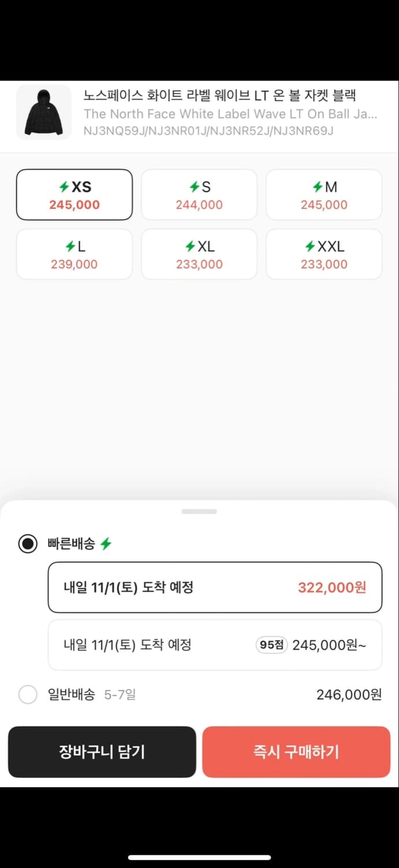Choose the 322,000원 fast delivery option
The image size is (399, 868).
tap(215, 587)
